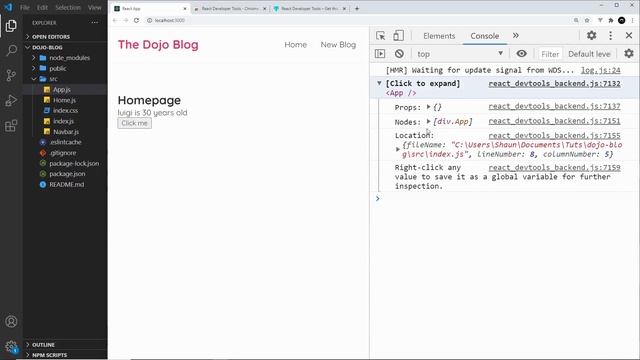
Task: Open the zoom magnifier in address bar
Action: 576,20
